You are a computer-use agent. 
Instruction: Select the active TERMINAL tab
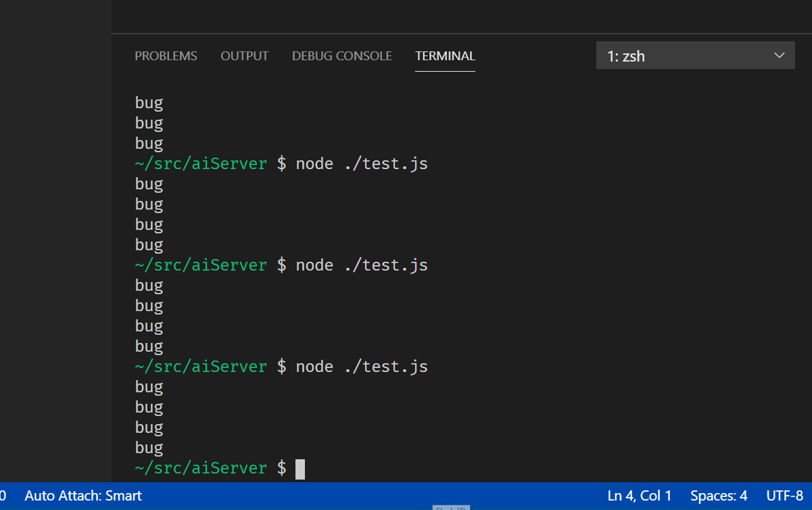(445, 55)
